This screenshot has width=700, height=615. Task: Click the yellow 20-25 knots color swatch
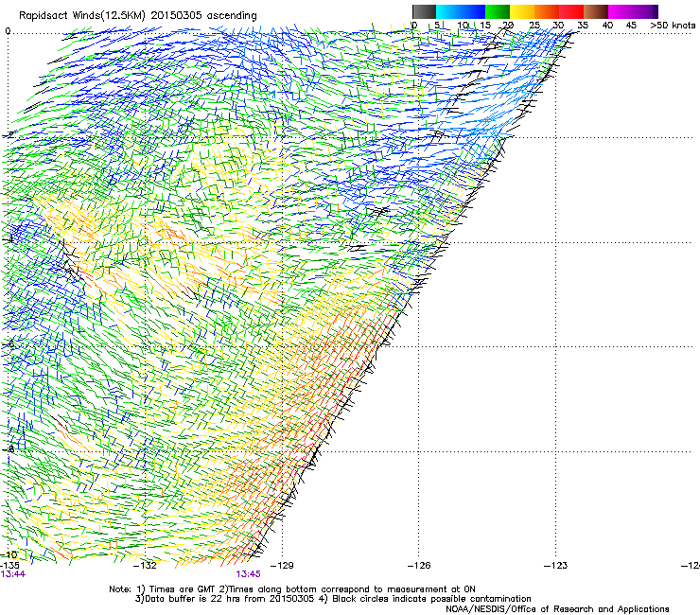[x=522, y=11]
